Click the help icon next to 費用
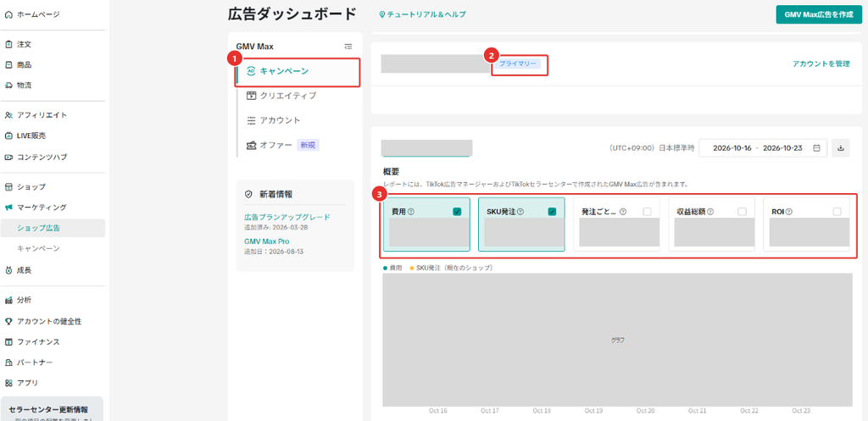 tap(411, 212)
